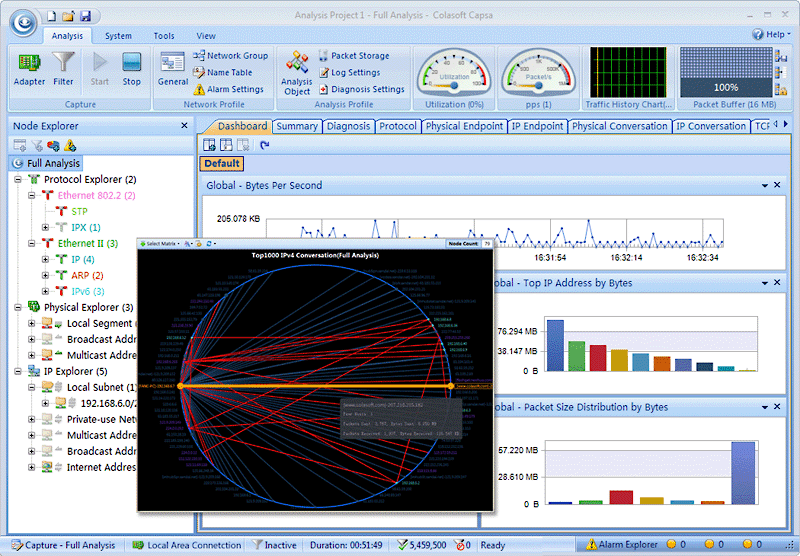Select the tallest blue bar in Top IP chart
The image size is (800, 556).
pyautogui.click(x=555, y=345)
